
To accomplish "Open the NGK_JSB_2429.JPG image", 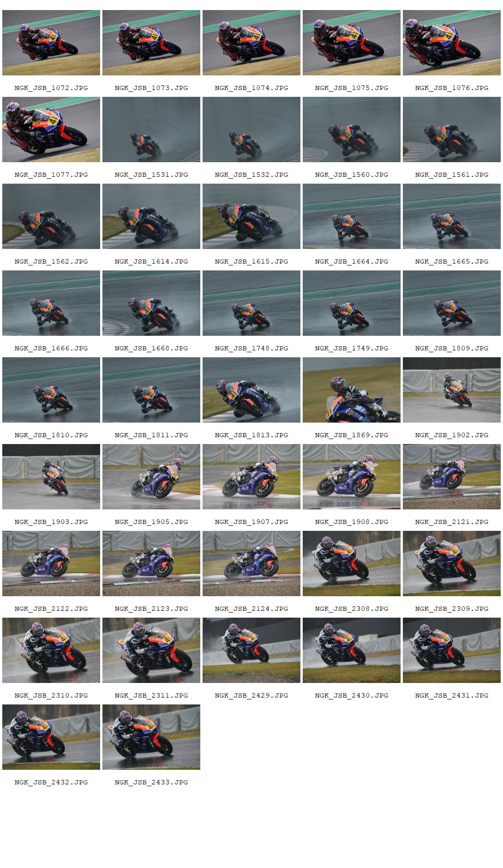I will 251,650.
